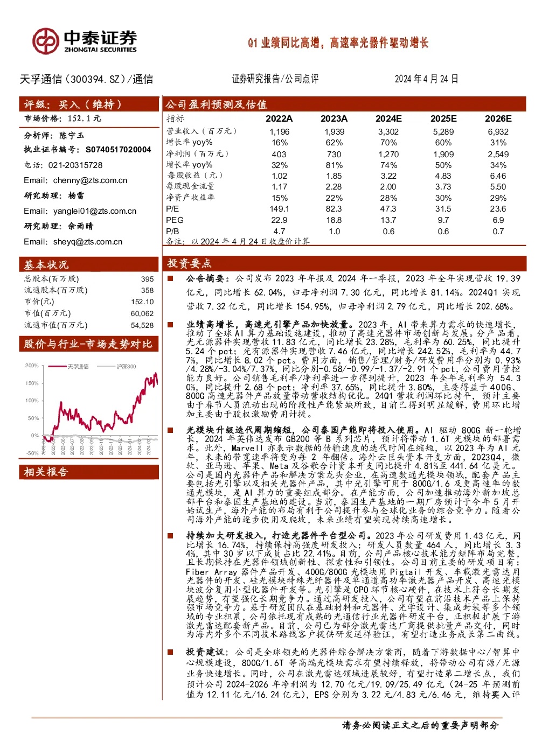Click the 2024E column header

(388, 118)
